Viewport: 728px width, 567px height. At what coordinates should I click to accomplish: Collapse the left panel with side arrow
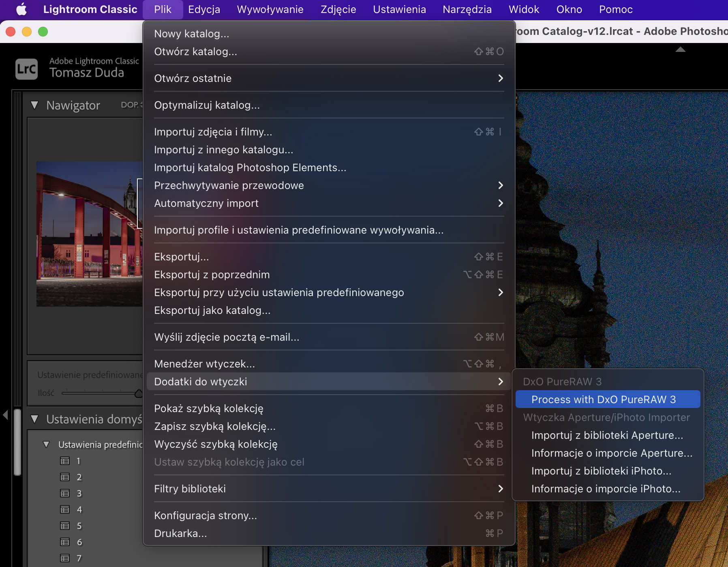pyautogui.click(x=5, y=415)
